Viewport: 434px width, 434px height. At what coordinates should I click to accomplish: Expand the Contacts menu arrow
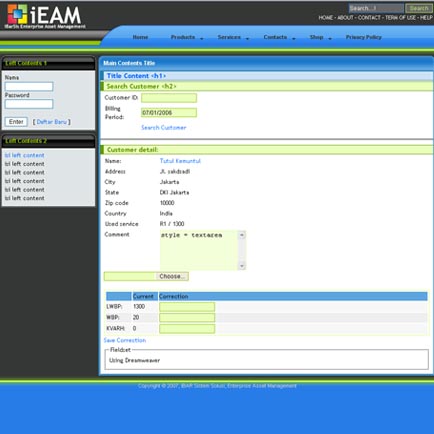click(x=294, y=39)
